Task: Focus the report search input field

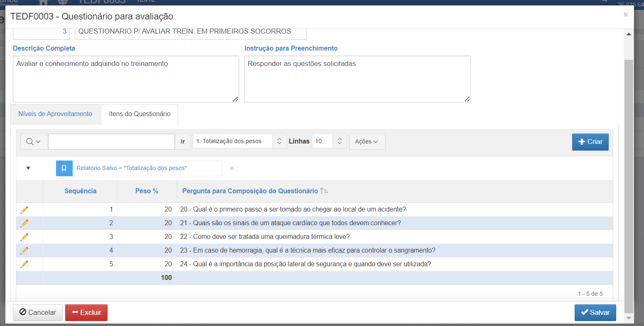Action: tap(111, 141)
